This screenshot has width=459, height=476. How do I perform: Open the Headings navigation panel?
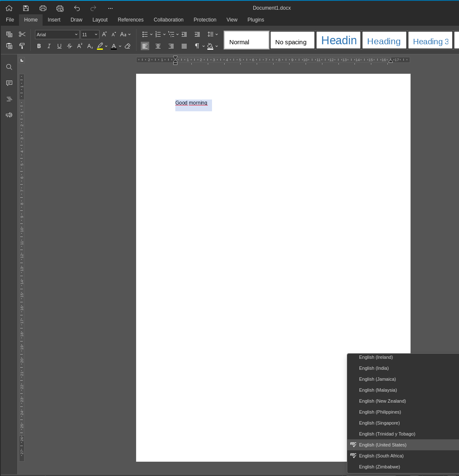[9, 99]
